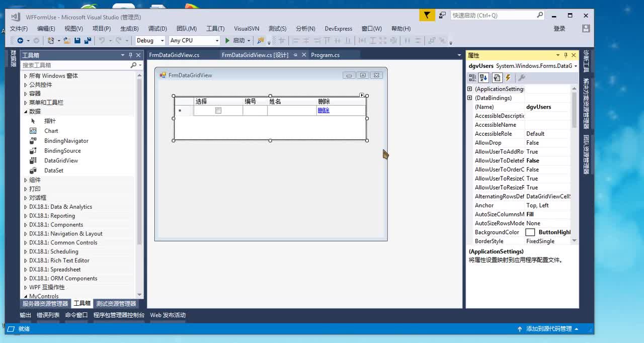644x343 pixels.
Task: Open the 输出 panel tab
Action: tap(25, 315)
